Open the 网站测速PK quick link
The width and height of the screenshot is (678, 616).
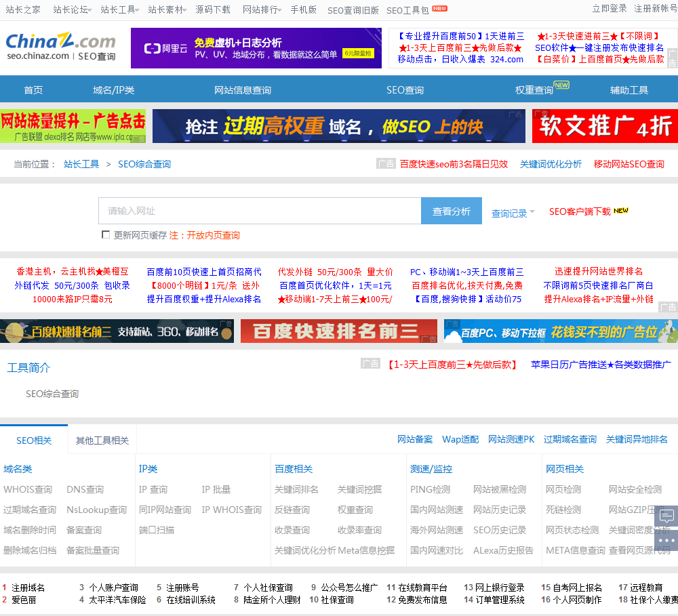(x=511, y=439)
